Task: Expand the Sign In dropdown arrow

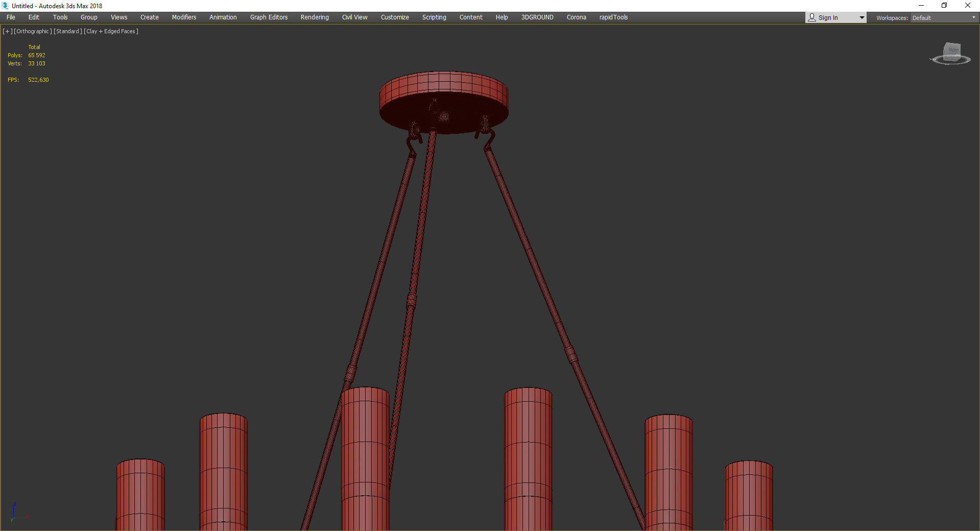Action: click(x=862, y=18)
